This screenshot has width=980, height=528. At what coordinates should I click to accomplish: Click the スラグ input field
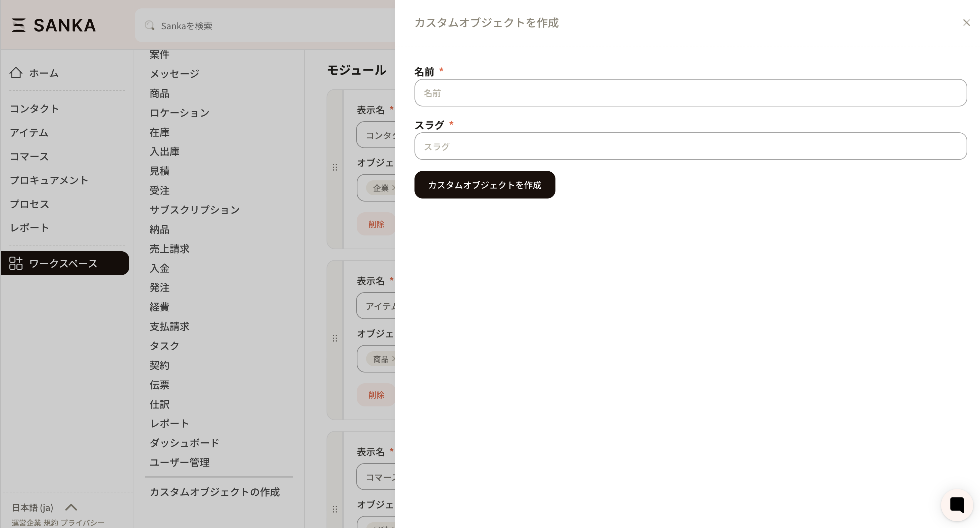(x=690, y=146)
